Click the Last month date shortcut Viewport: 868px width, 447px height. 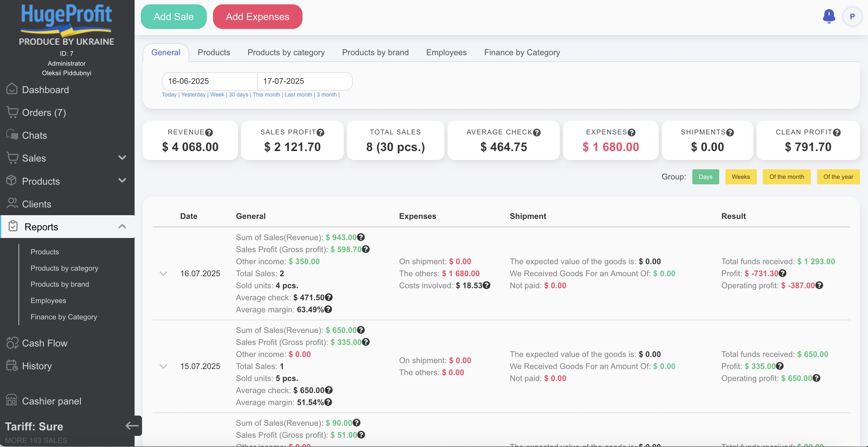pos(298,95)
